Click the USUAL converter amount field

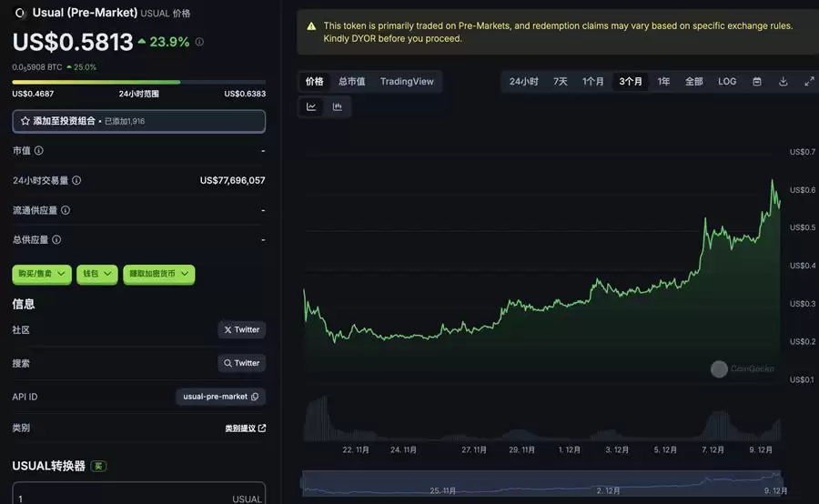pos(118,498)
